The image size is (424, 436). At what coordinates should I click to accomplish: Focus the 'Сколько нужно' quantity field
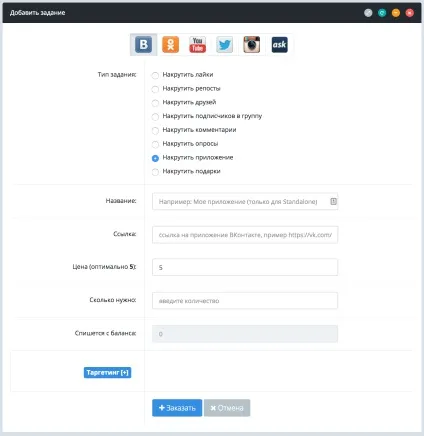245,301
